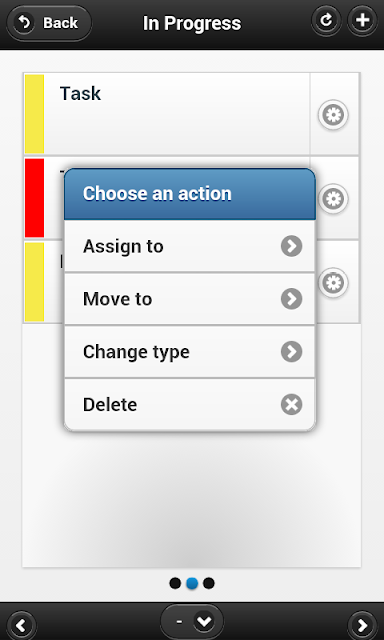Go back using the Back button
The image size is (384, 640).
(x=49, y=23)
